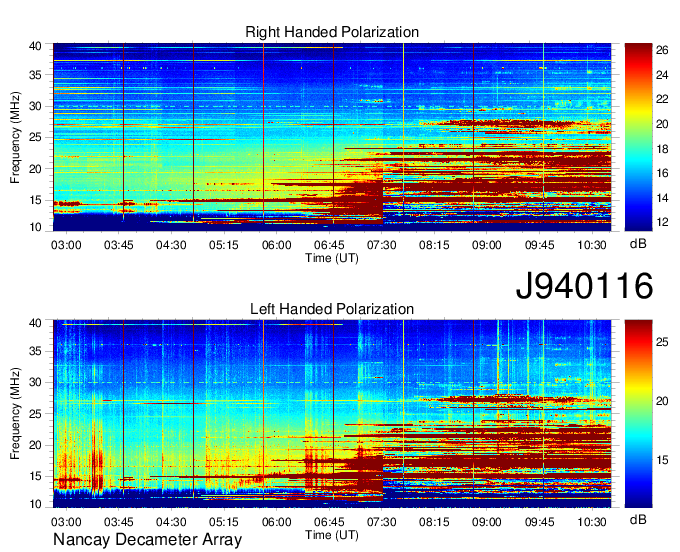
Task: Click the 18 dB value on the top colorbar
Action: pyautogui.click(x=662, y=149)
